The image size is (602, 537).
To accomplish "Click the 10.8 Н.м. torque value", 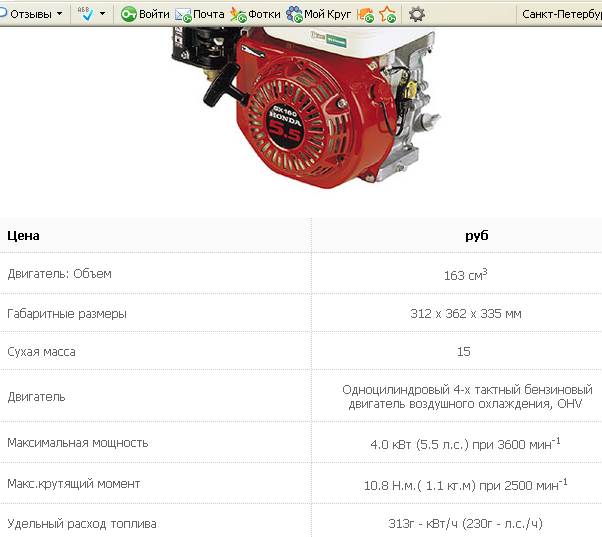I will click(466, 485).
